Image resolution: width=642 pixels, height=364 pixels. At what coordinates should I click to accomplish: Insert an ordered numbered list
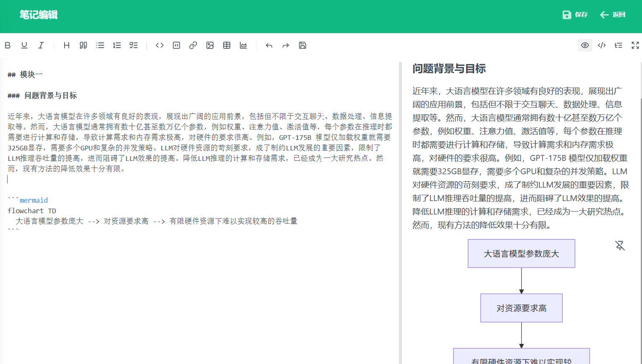pyautogui.click(x=117, y=45)
